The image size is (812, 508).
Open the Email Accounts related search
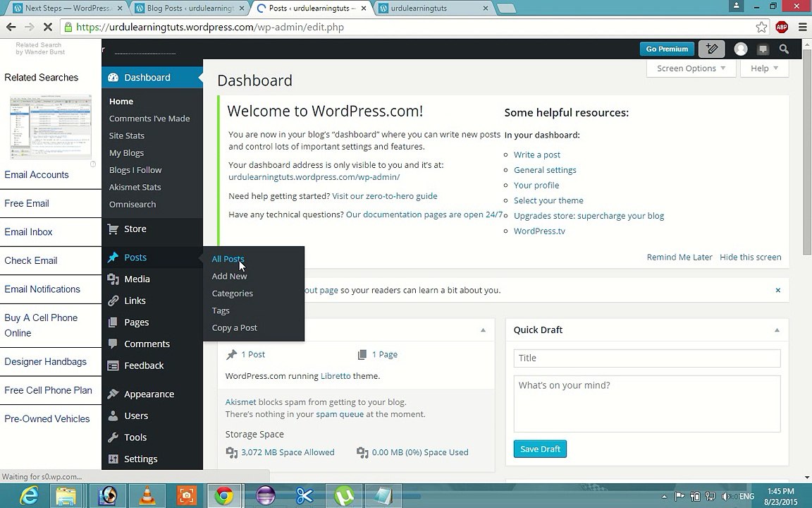pos(36,175)
